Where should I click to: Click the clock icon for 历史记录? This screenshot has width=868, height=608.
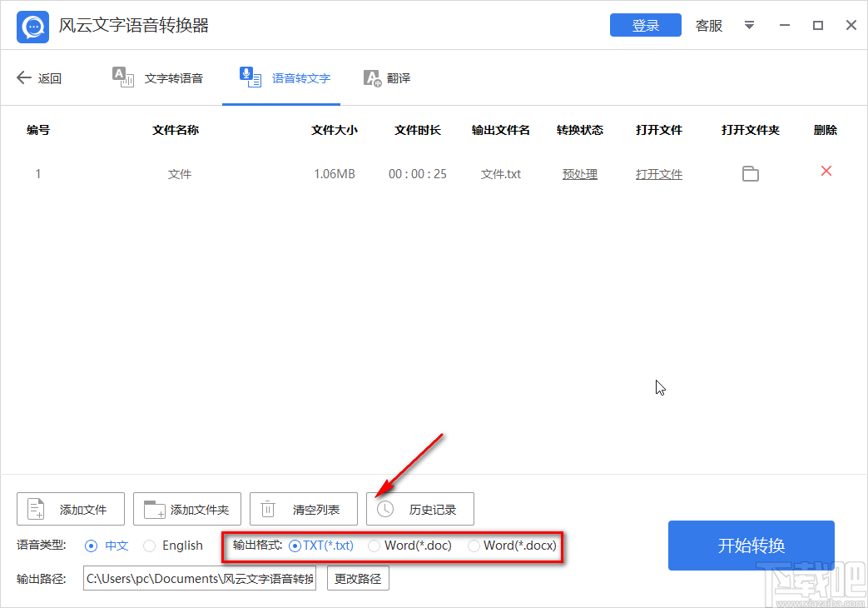pyautogui.click(x=384, y=508)
